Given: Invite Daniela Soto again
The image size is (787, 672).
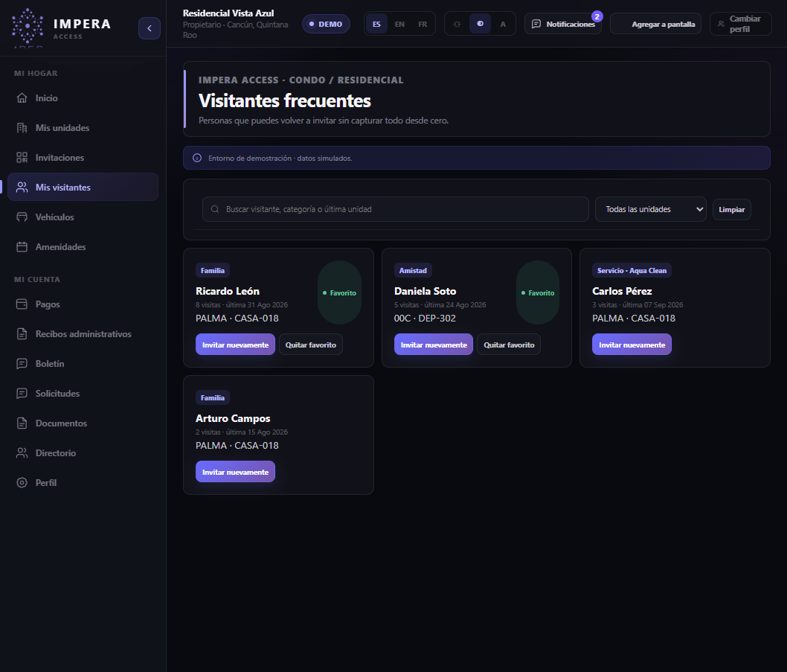Looking at the screenshot, I should 434,345.
